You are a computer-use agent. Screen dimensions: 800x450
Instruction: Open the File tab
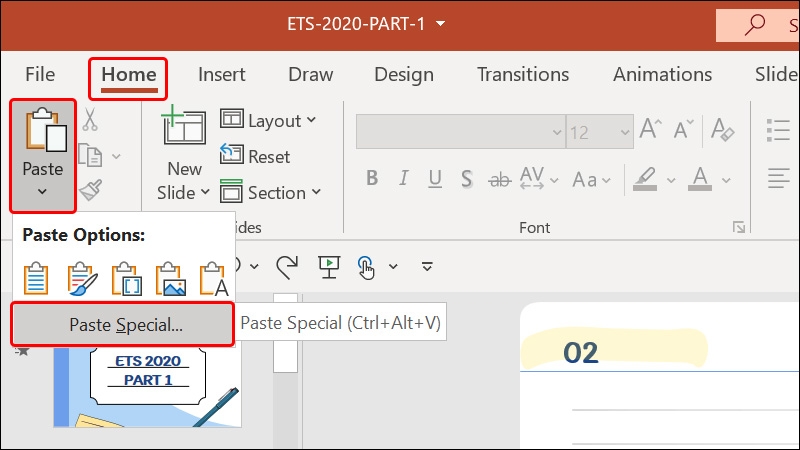(40, 74)
